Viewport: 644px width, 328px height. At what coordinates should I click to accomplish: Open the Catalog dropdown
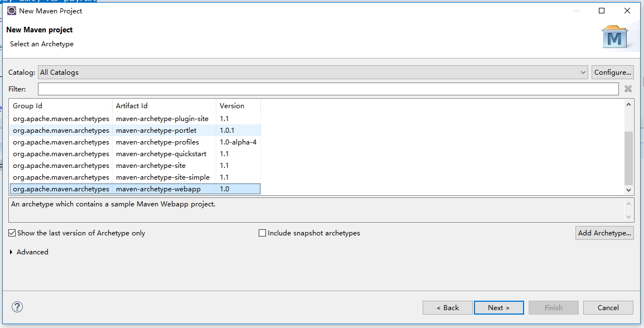click(x=313, y=73)
